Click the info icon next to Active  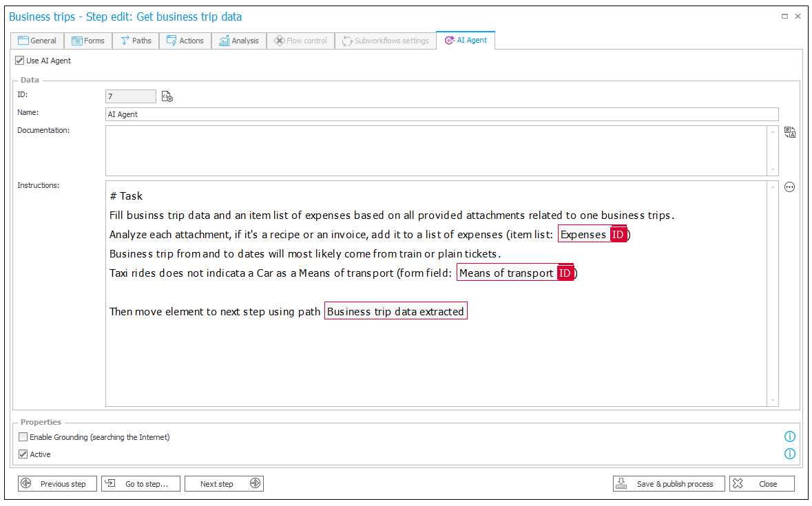coord(790,454)
